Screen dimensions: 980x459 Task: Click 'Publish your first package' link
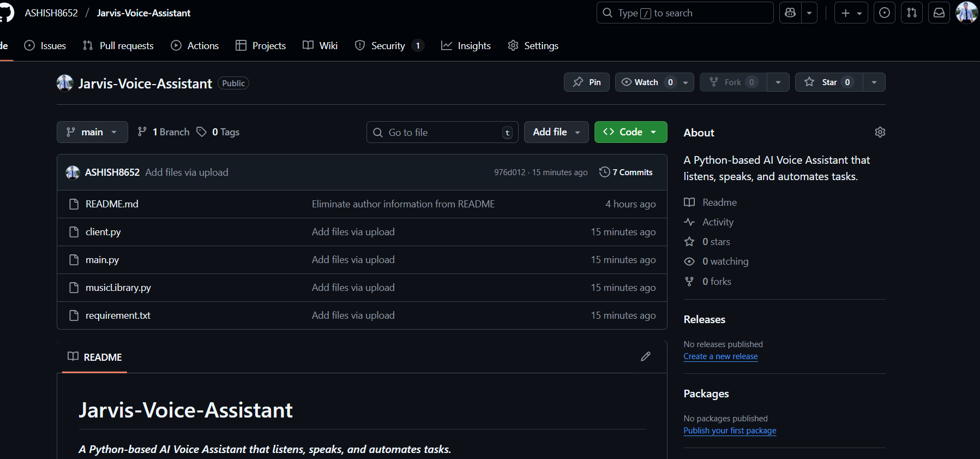[x=730, y=431]
